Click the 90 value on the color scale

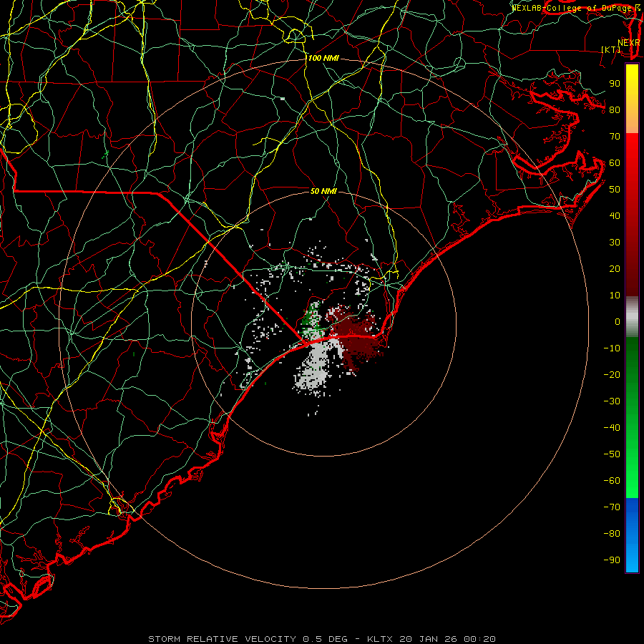(615, 84)
